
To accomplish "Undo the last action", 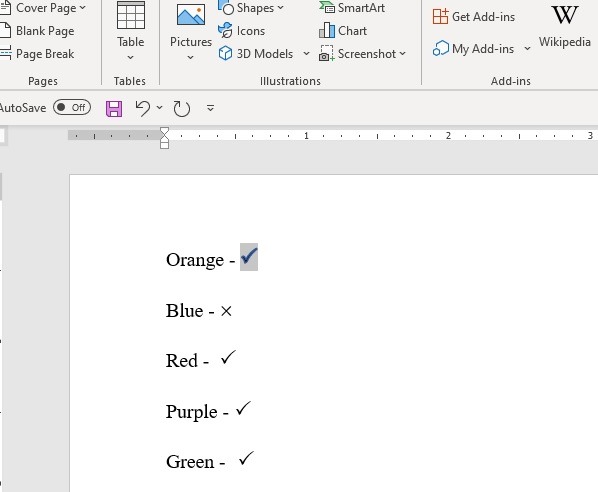I will [x=143, y=108].
